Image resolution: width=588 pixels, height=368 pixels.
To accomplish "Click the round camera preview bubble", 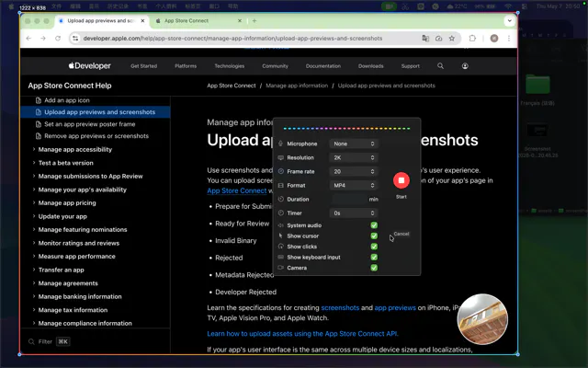I will click(482, 319).
